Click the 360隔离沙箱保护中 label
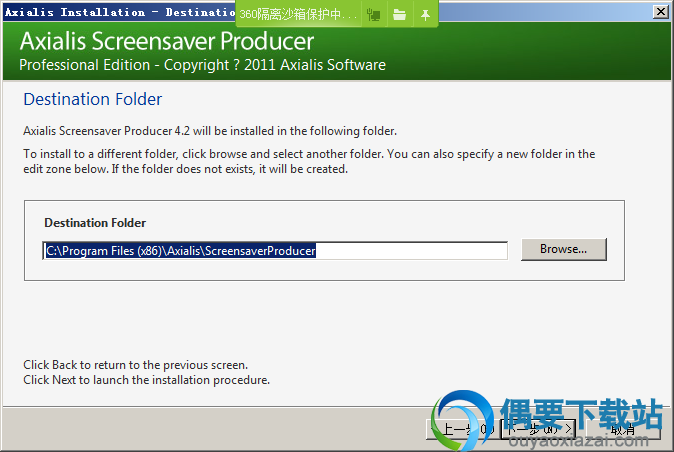The width and height of the screenshot is (674, 452). click(x=298, y=15)
